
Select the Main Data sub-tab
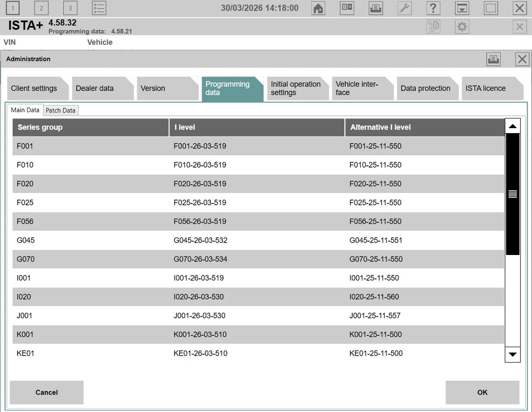click(25, 110)
